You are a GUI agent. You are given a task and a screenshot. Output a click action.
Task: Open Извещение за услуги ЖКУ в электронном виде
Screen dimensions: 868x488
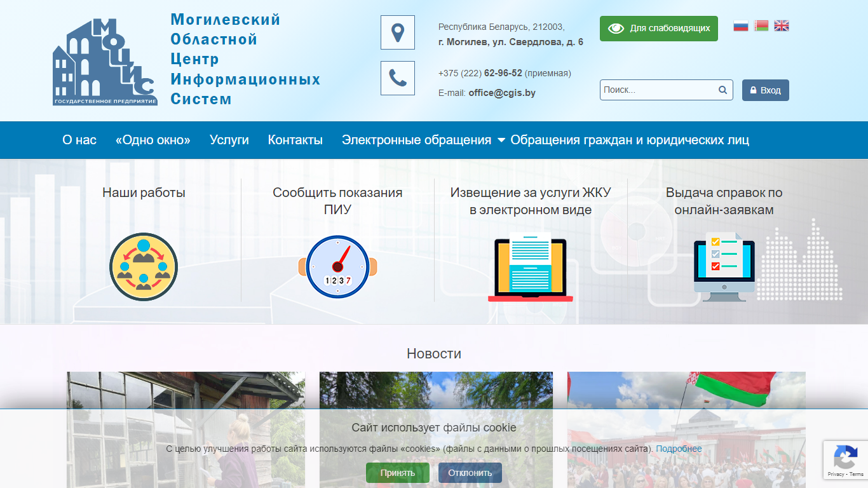(x=531, y=201)
